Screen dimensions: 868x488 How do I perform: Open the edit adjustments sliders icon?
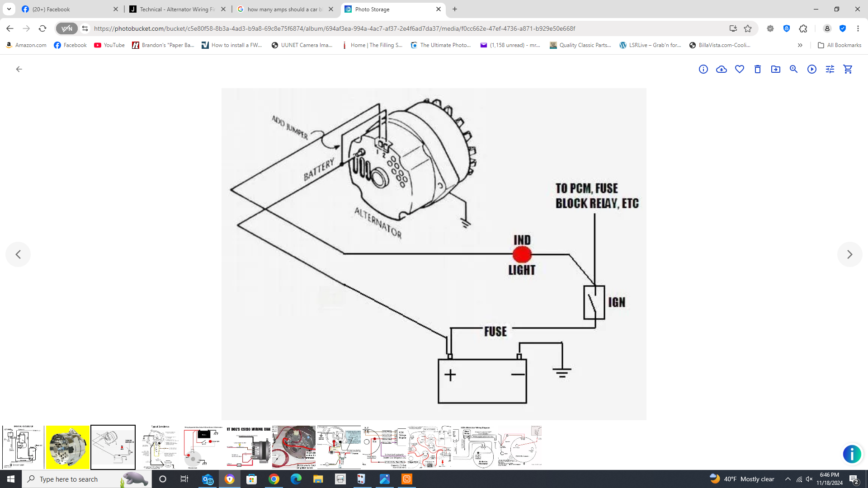click(x=830, y=69)
